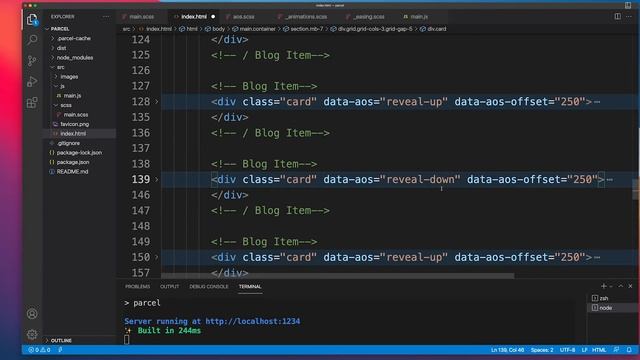Expand the .parcel-cache folder
The width and height of the screenshot is (640, 360).
pos(53,38)
